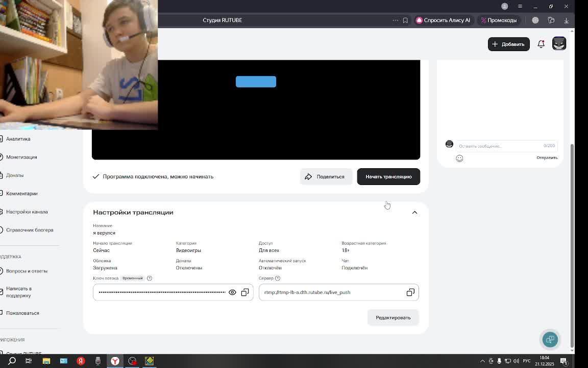The height and width of the screenshot is (368, 588).
Task: Open the tray volume icon
Action: [516, 361]
